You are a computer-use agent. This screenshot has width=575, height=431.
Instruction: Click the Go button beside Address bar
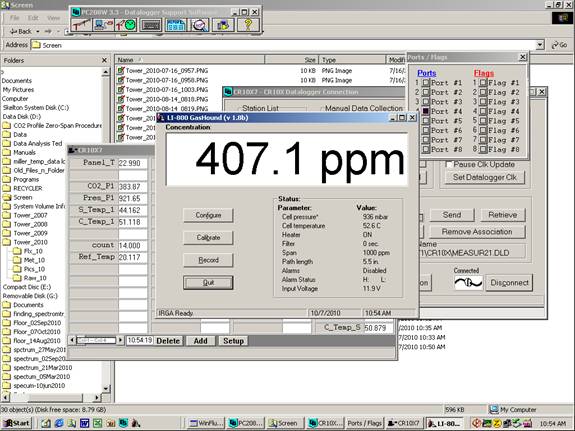pos(560,45)
